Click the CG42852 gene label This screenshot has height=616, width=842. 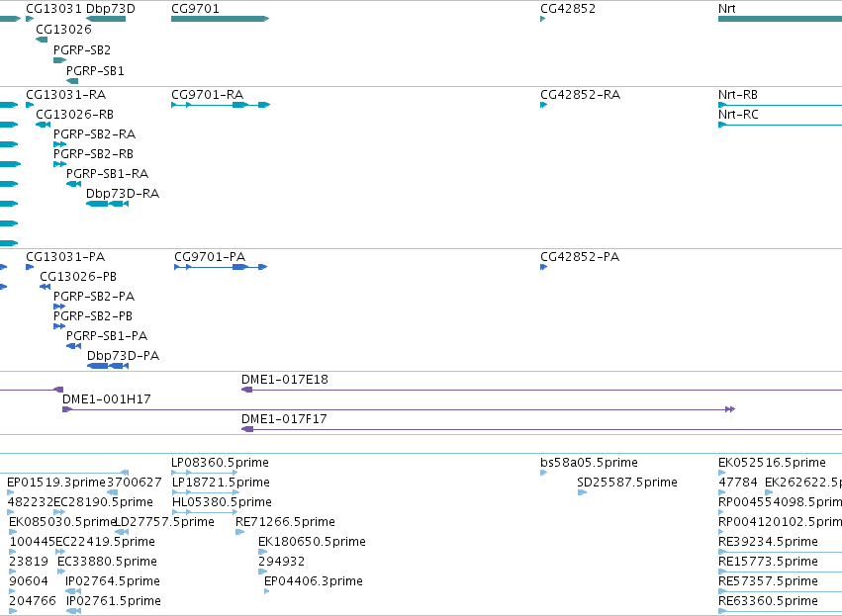click(568, 9)
